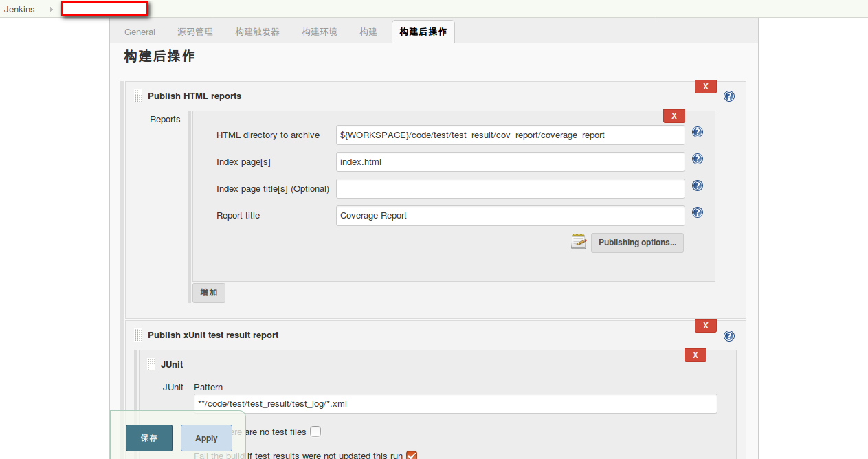This screenshot has height=459, width=868.
Task: Go to the 构建触发器 tab
Action: (257, 32)
